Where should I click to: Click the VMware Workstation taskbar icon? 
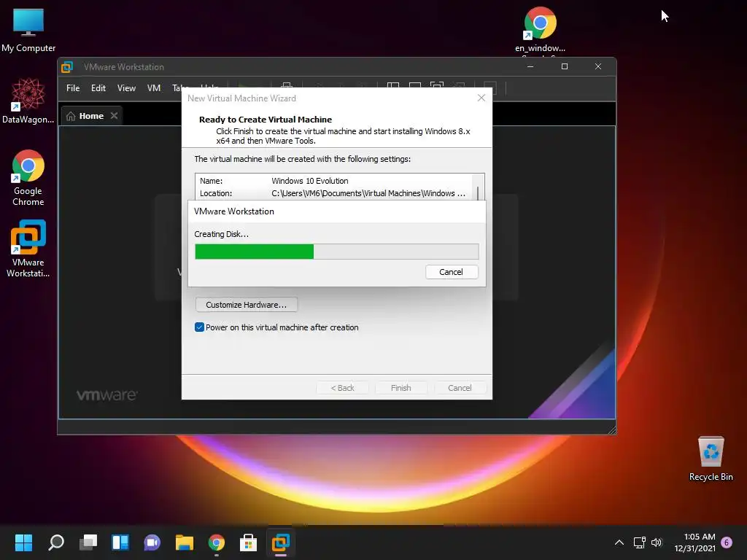click(x=281, y=542)
